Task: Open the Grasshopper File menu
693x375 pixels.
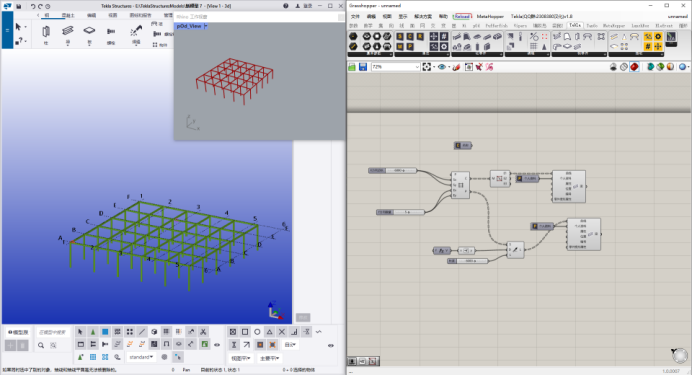Action: pos(355,16)
